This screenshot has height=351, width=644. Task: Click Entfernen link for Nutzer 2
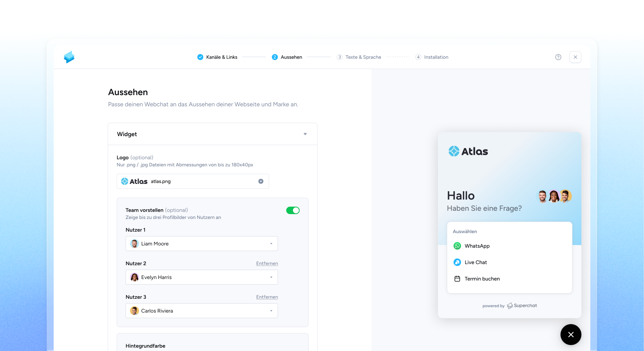click(267, 263)
